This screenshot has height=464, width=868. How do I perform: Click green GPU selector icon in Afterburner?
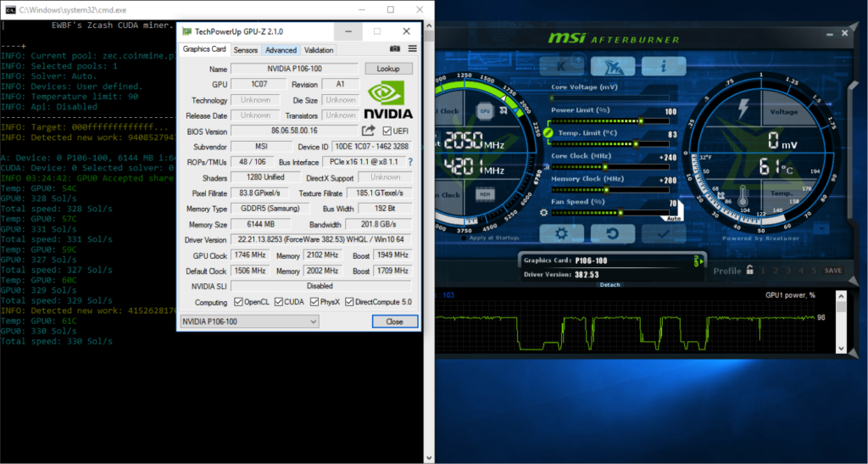pyautogui.click(x=698, y=260)
